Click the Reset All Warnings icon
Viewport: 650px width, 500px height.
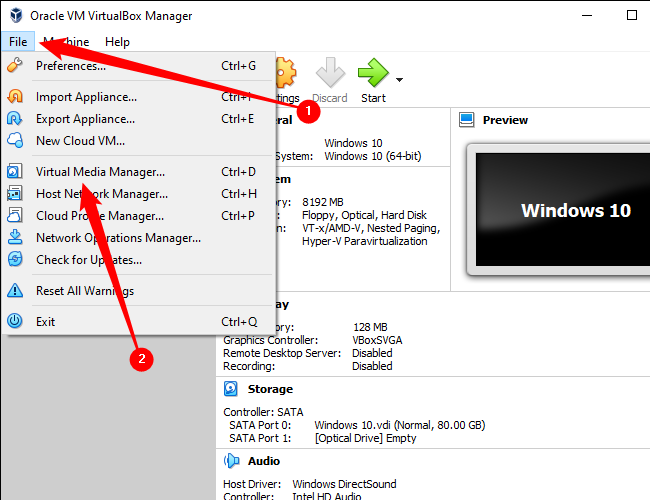click(15, 291)
